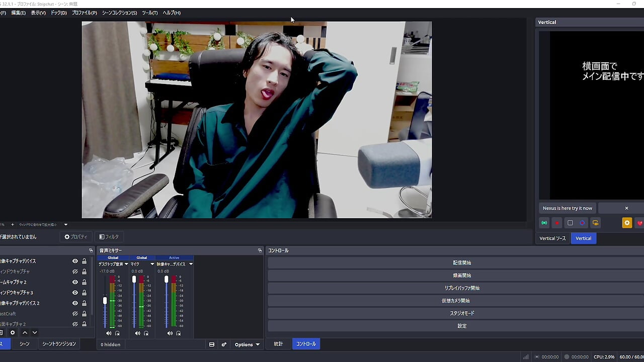Click the headphone monitor icon for デスクトップ音声
Viewport: 644px width, 362px height.
(117, 333)
